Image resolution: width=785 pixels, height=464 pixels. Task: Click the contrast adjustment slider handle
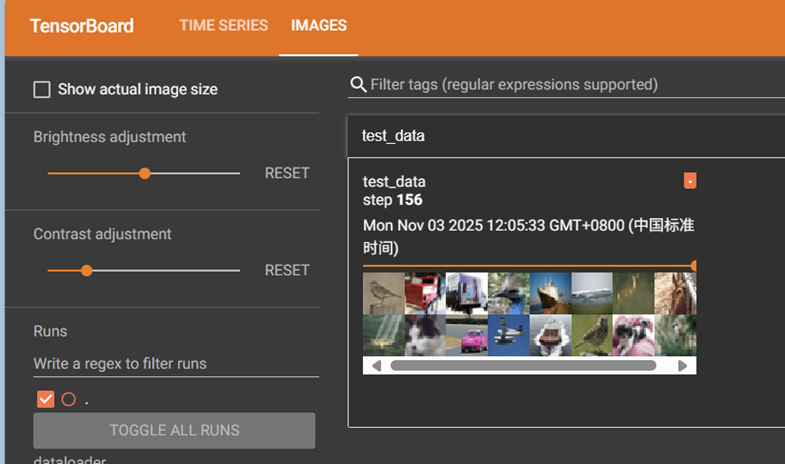click(87, 270)
